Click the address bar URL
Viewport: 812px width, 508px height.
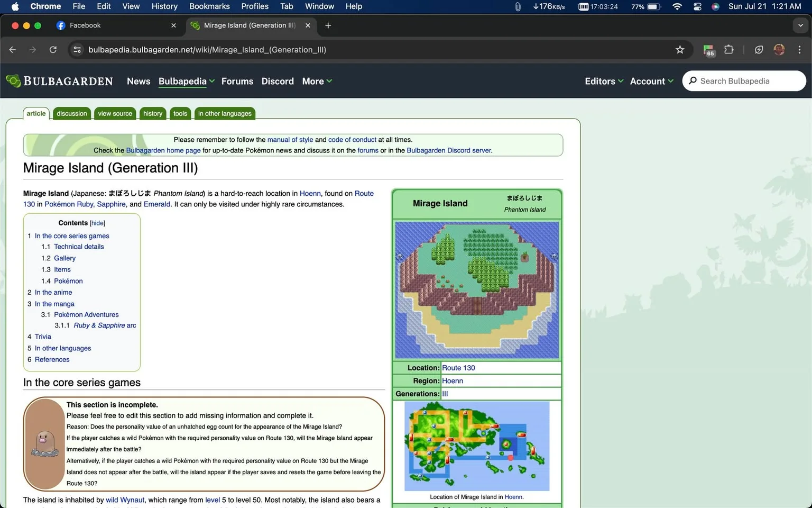(x=207, y=50)
